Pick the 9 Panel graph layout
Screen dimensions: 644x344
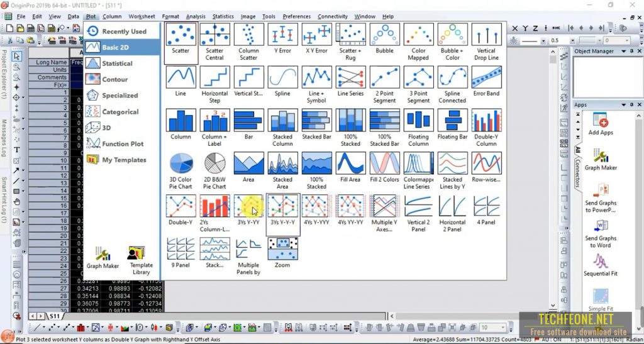(x=180, y=253)
